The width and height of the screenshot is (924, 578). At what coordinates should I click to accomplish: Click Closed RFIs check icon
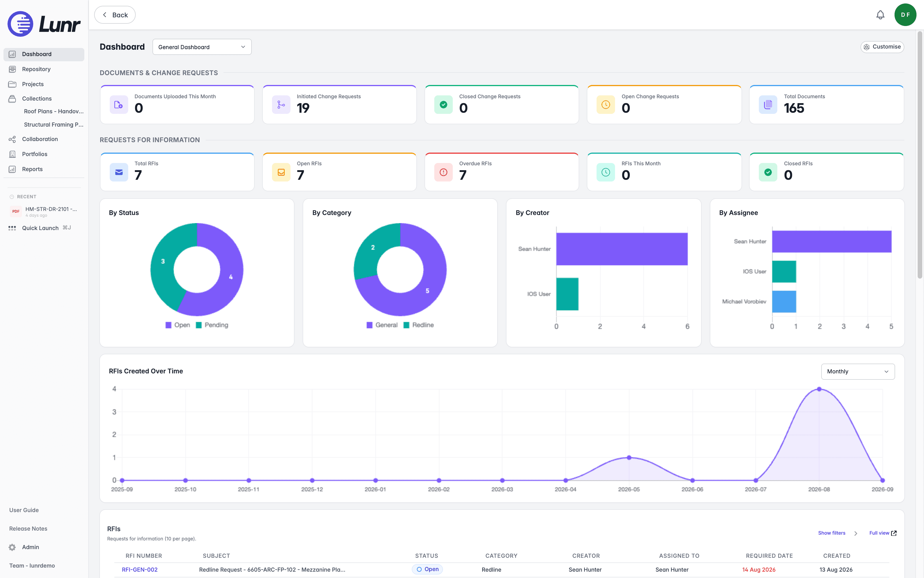tap(768, 172)
